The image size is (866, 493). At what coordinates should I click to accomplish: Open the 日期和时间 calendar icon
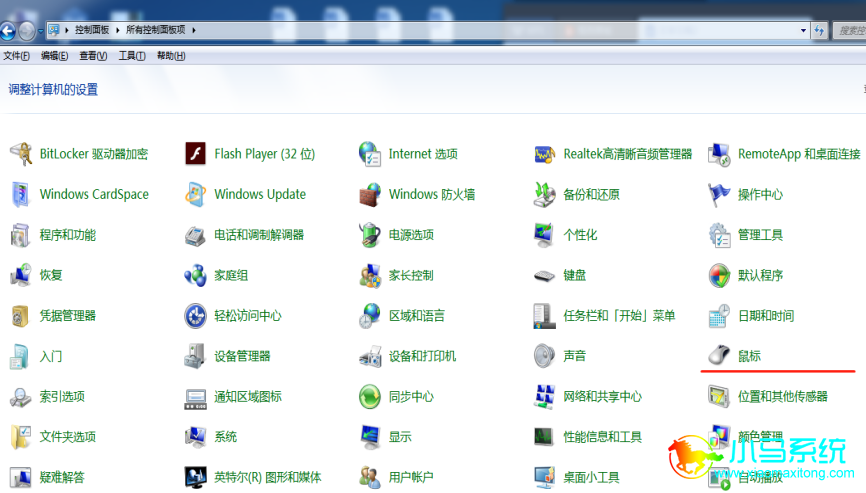[x=719, y=316]
